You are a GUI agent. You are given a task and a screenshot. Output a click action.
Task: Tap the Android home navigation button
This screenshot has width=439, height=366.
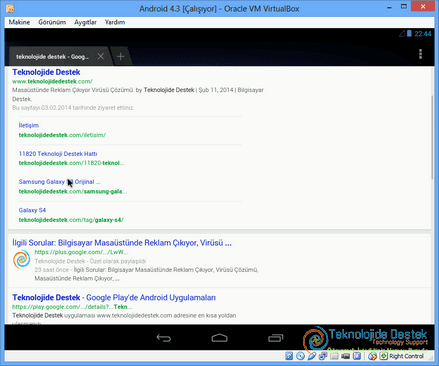tap(219, 338)
